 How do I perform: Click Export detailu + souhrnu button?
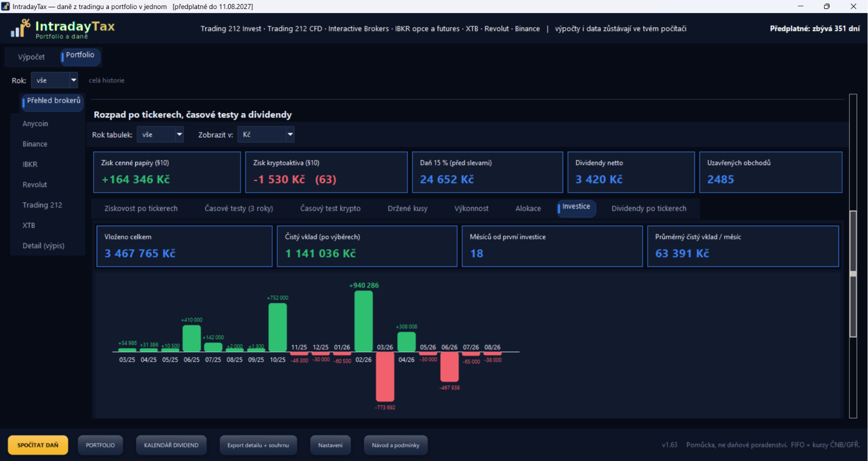click(x=258, y=445)
